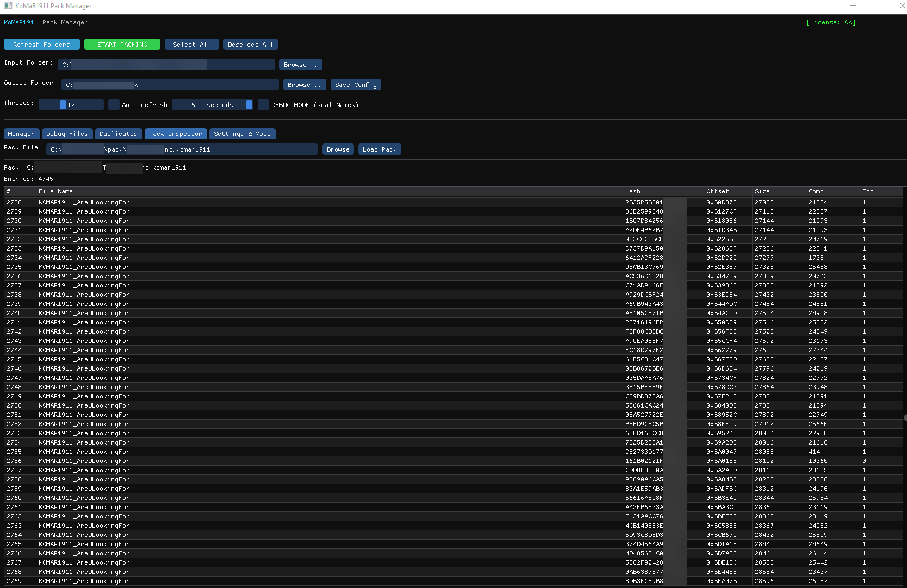The width and height of the screenshot is (907, 588).
Task: Click comp value 1735
Action: coord(816,258)
